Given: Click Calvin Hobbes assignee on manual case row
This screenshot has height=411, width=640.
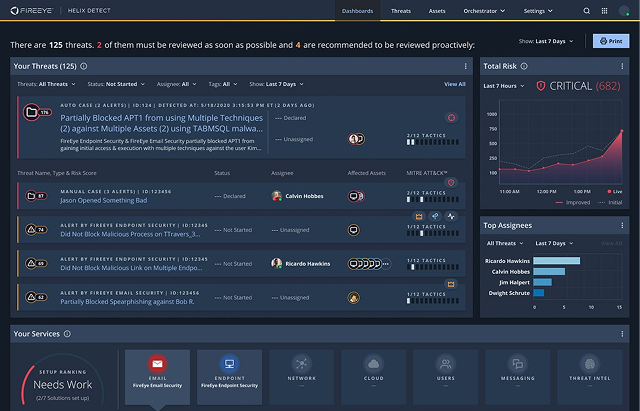Looking at the screenshot, I should click(297, 196).
